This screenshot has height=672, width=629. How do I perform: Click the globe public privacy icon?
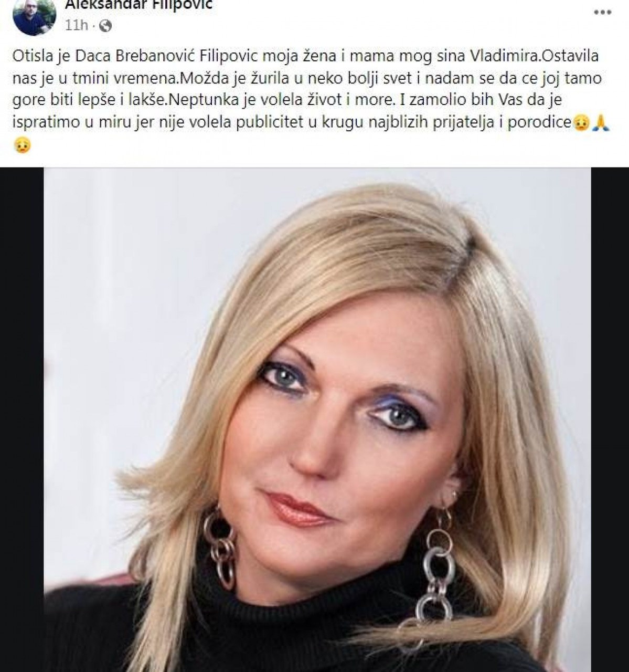click(105, 25)
